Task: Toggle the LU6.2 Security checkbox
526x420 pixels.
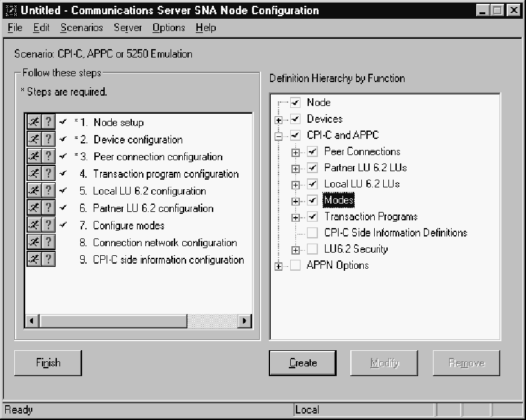Action: coord(312,249)
